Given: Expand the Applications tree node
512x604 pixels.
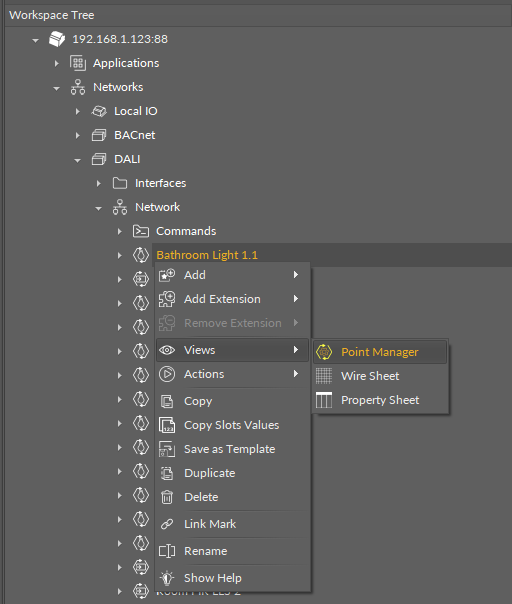Looking at the screenshot, I should pos(57,63).
